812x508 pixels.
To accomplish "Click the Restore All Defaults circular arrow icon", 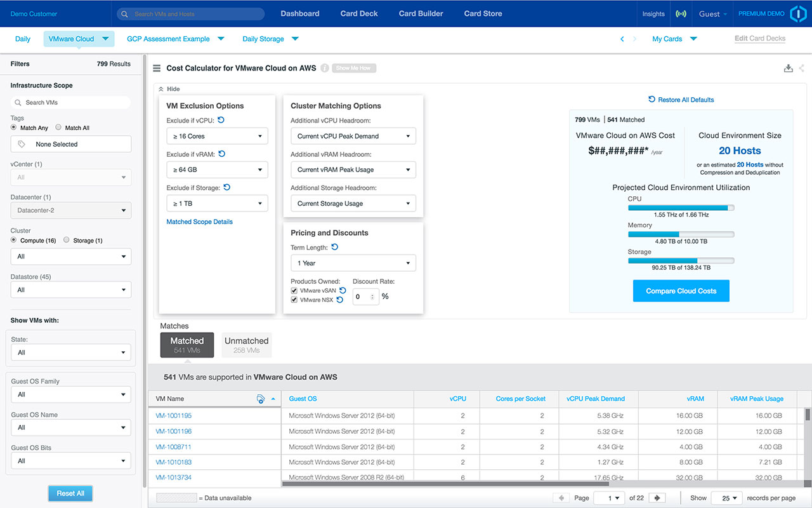I will (x=652, y=100).
